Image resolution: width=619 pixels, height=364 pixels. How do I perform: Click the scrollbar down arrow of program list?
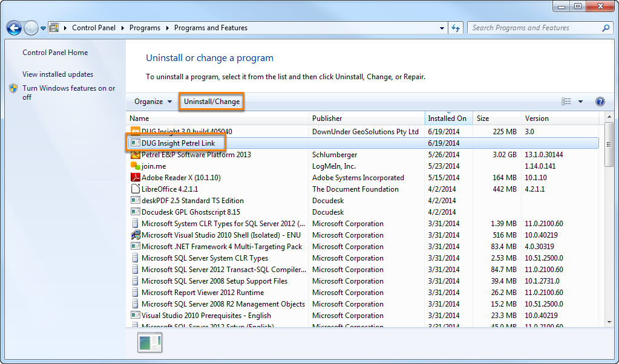click(x=609, y=322)
